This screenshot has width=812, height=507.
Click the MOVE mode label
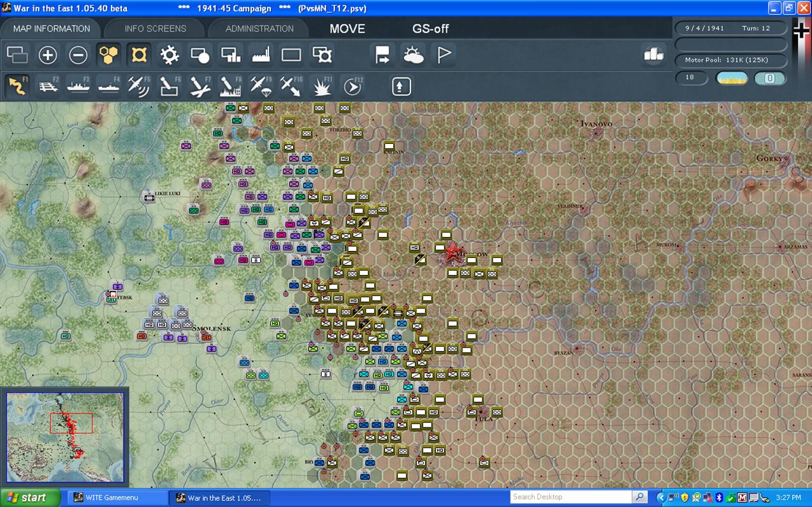pyautogui.click(x=347, y=29)
